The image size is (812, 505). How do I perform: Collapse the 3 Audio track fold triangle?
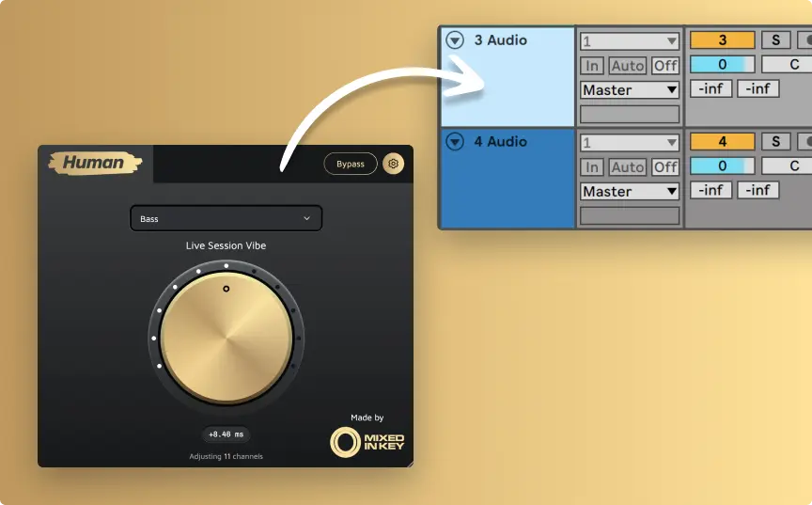tap(455, 40)
